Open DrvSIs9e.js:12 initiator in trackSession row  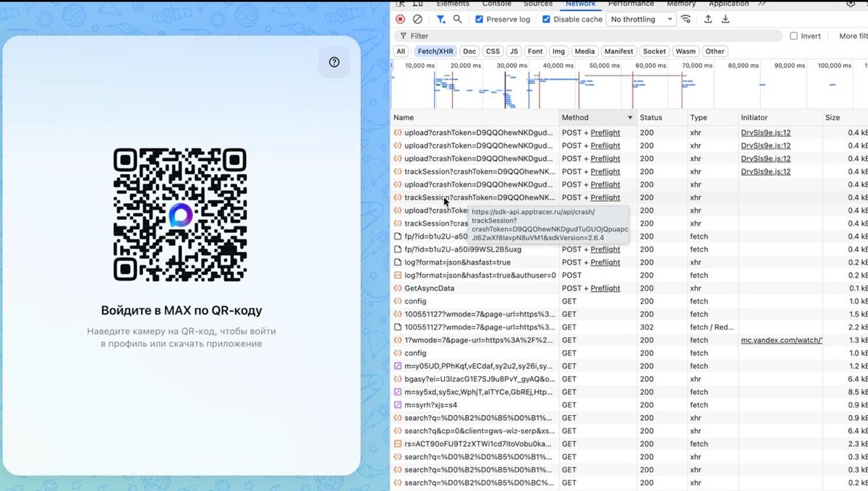766,171
